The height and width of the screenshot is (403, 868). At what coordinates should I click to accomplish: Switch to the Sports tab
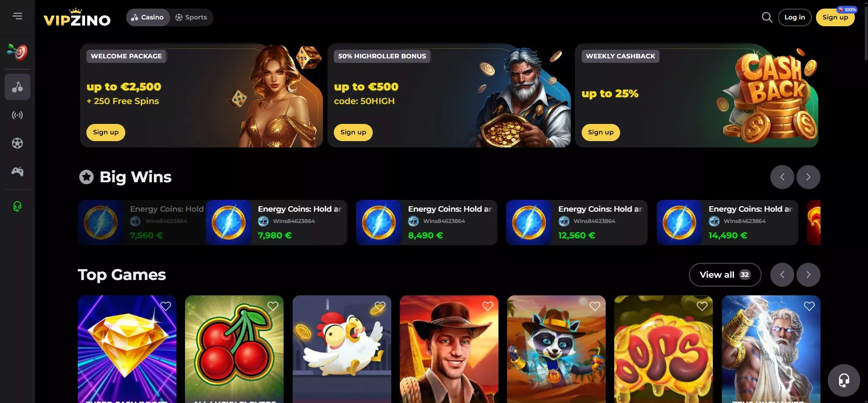click(x=191, y=17)
